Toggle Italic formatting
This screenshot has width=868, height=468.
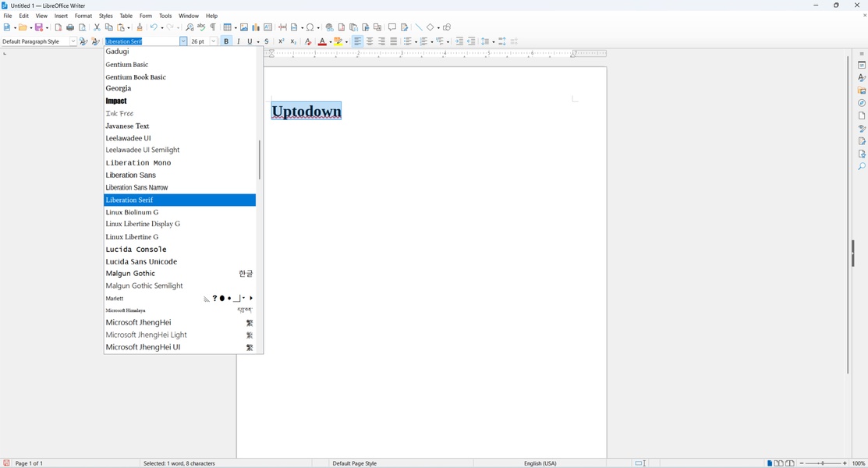click(x=238, y=41)
